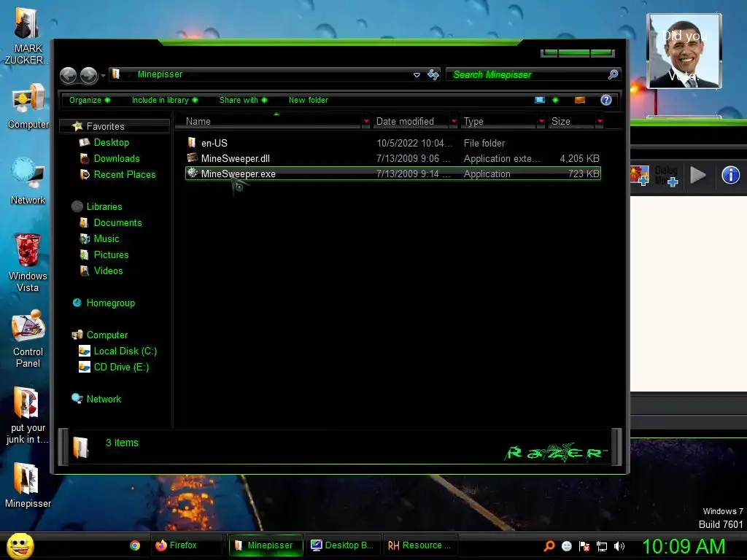Click the Action Center flag icon
The width and height of the screenshot is (747, 560).
point(584,546)
